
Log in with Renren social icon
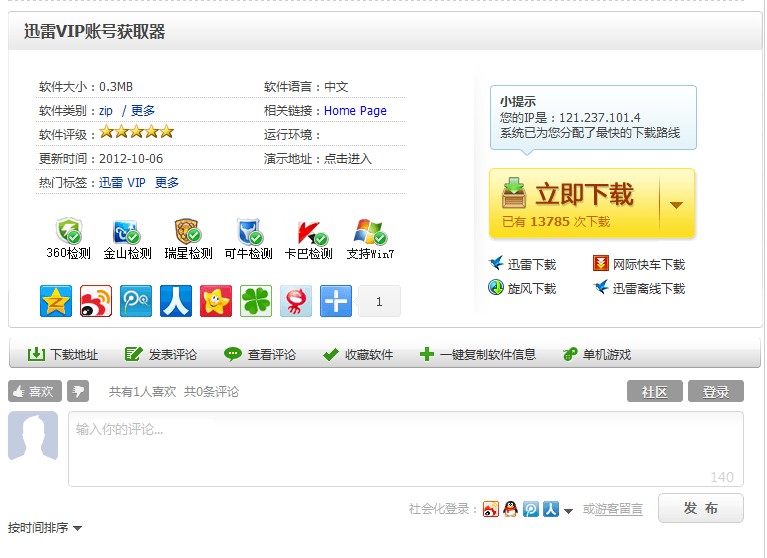551,509
